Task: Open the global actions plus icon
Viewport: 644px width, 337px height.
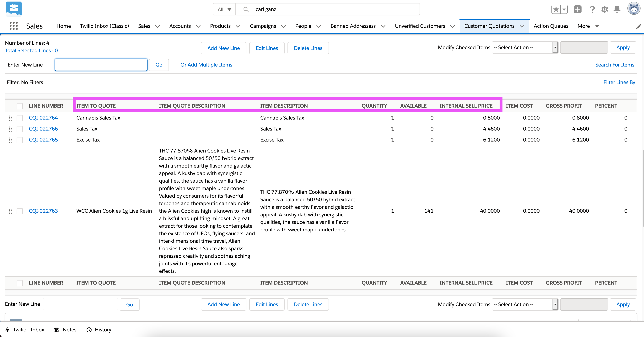Action: point(577,9)
